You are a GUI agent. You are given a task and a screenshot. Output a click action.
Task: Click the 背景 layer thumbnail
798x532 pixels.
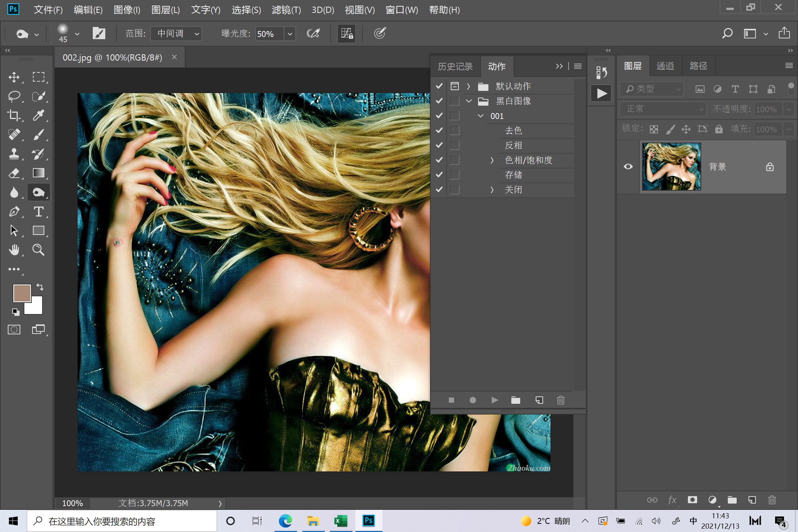[671, 167]
